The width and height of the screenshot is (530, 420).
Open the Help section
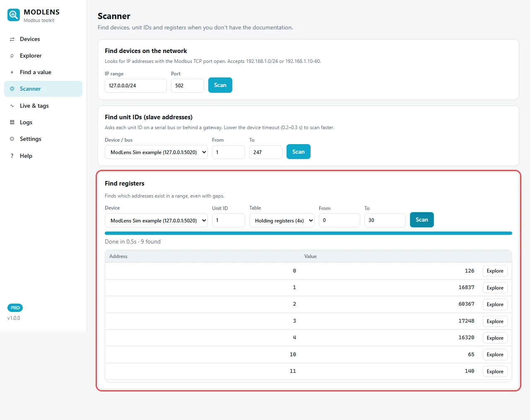[43, 156]
